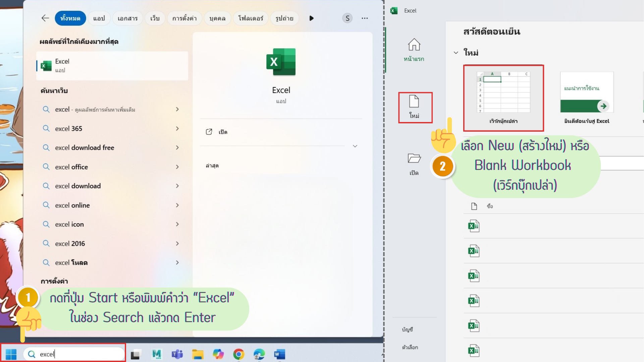Go back using the search panel arrow
This screenshot has width=644, height=362.
tap(45, 18)
